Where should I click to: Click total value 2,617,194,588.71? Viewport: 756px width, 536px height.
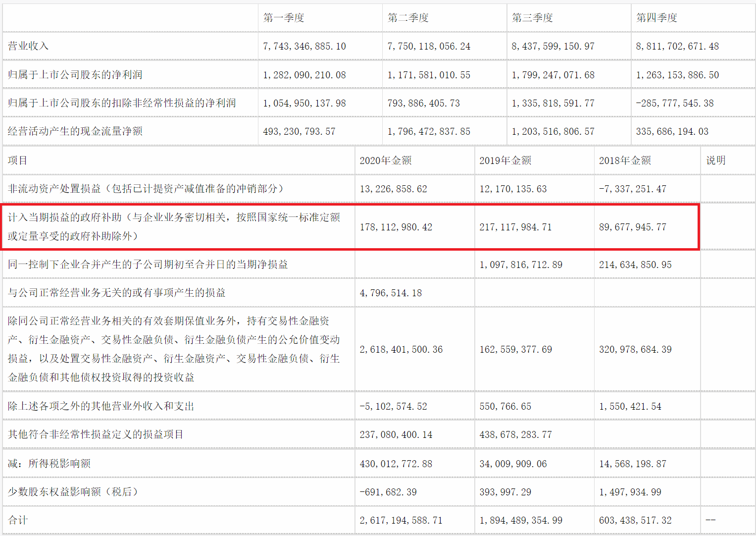[402, 520]
